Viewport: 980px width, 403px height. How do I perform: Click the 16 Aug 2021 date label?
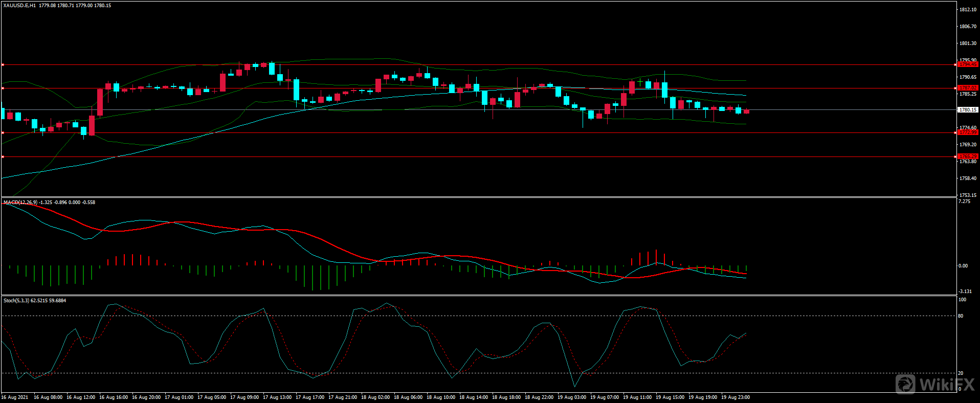coord(15,397)
